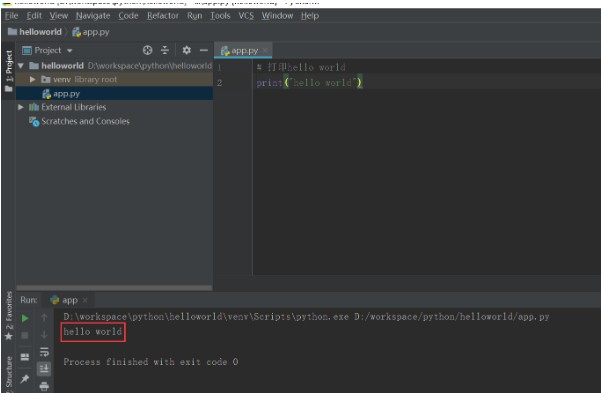Click app.py breadcrumb in navigation bar
The width and height of the screenshot is (602, 393).
pyautogui.click(x=91, y=32)
